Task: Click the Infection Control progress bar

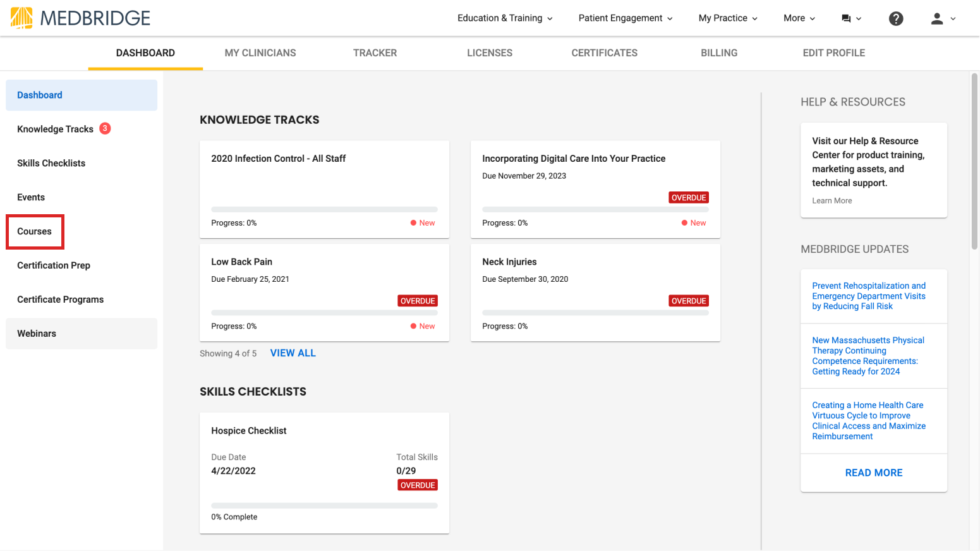Action: (x=324, y=209)
